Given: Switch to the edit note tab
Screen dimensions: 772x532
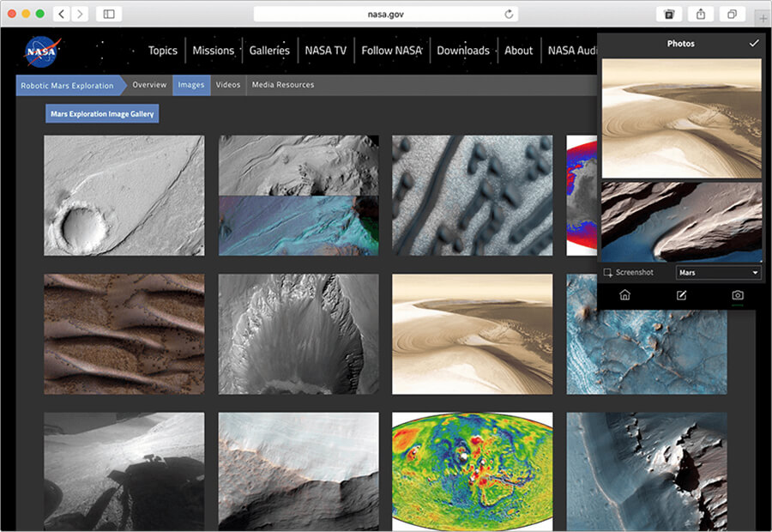Looking at the screenshot, I should coord(681,294).
